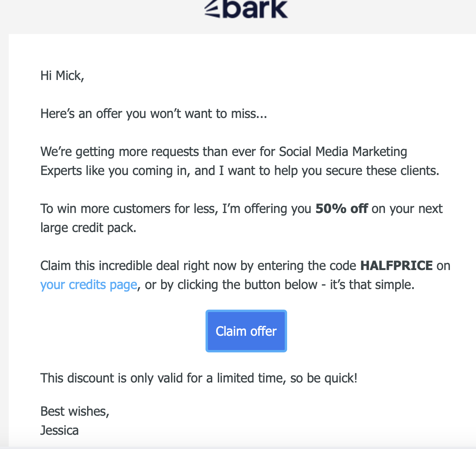Image resolution: width=476 pixels, height=449 pixels.
Task: Click the greeting line Hi Mick
Action: (62, 75)
